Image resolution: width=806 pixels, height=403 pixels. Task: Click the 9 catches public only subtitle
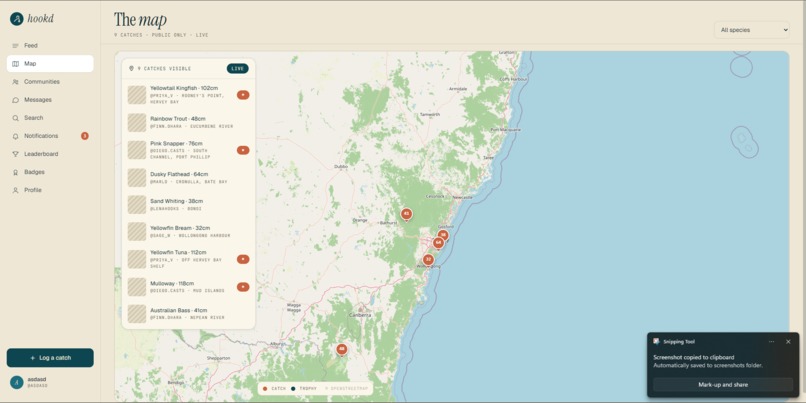pos(161,35)
